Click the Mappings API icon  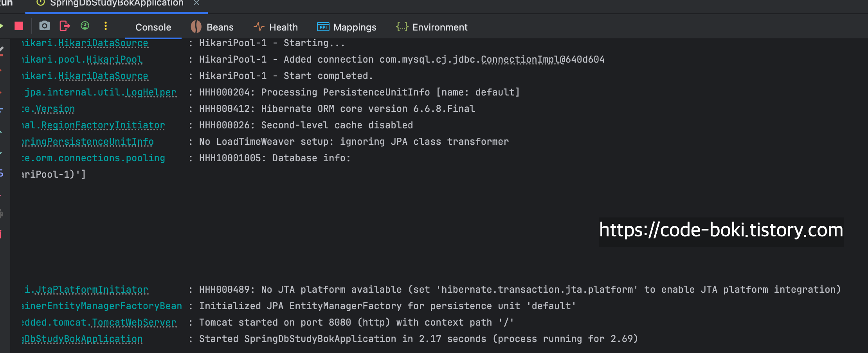pos(323,27)
